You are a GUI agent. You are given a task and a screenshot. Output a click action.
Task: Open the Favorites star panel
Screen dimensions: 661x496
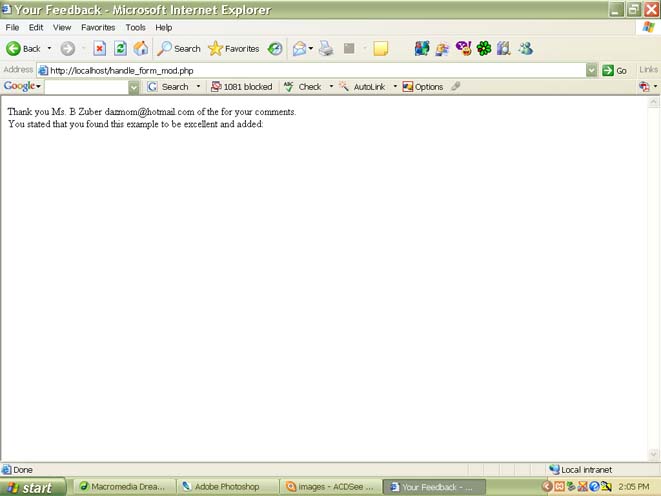[x=234, y=49]
